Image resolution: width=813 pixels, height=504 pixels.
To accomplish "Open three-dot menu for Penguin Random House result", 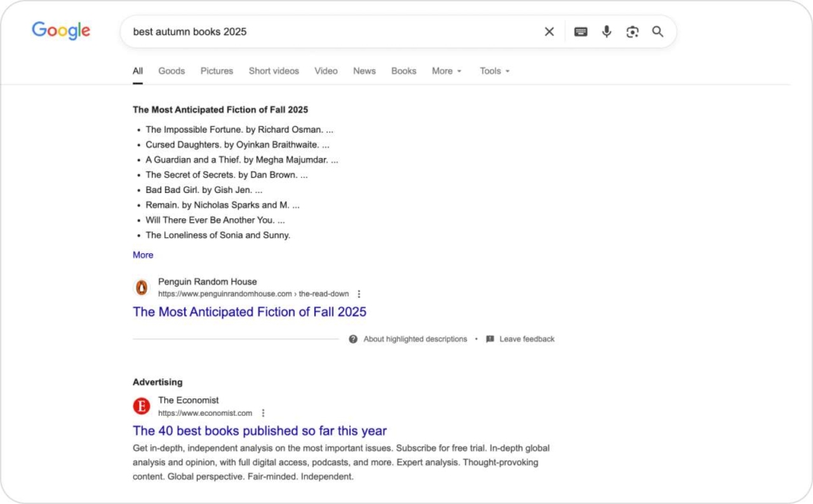I will pos(359,294).
